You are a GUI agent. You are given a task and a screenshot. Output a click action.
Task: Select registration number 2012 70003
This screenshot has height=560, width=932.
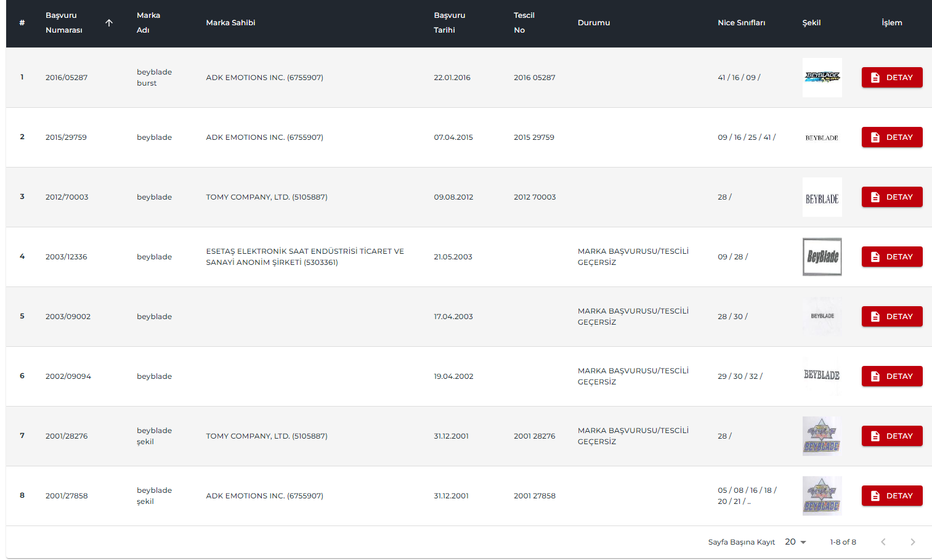pos(535,197)
